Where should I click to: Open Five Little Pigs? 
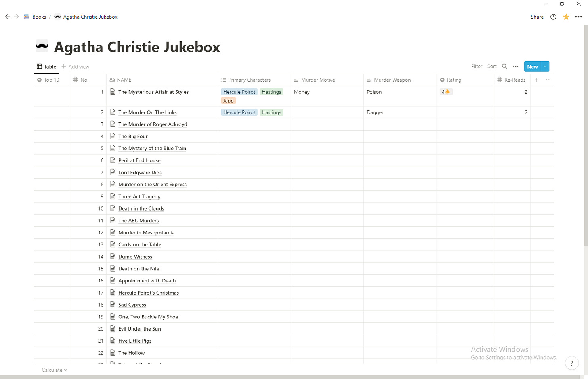tap(135, 341)
